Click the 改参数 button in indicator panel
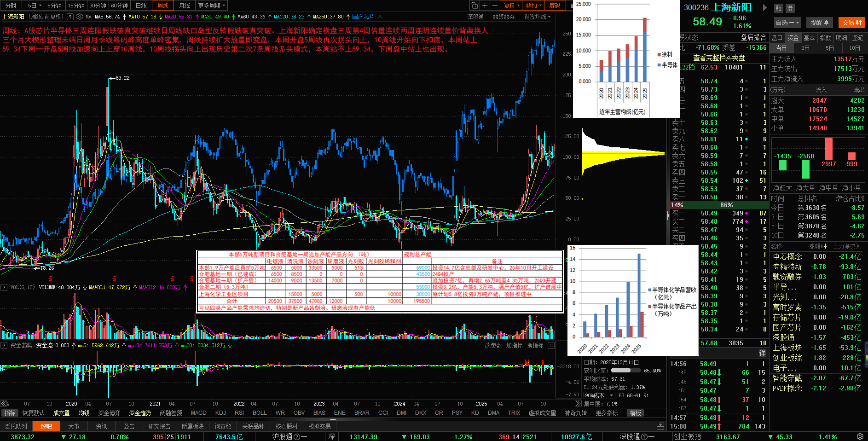 493,345
